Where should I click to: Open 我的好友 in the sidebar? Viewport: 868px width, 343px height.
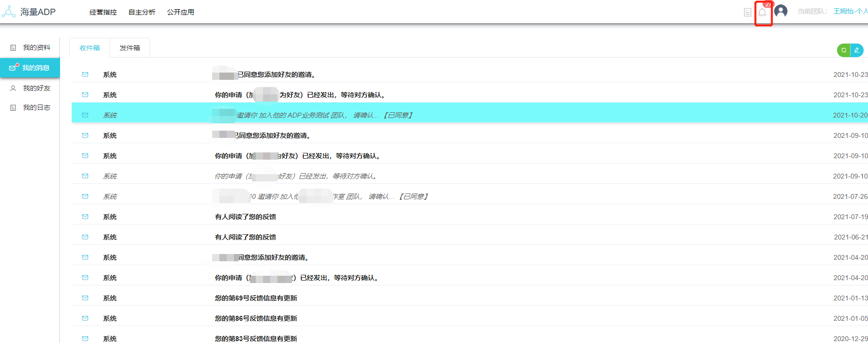point(36,88)
